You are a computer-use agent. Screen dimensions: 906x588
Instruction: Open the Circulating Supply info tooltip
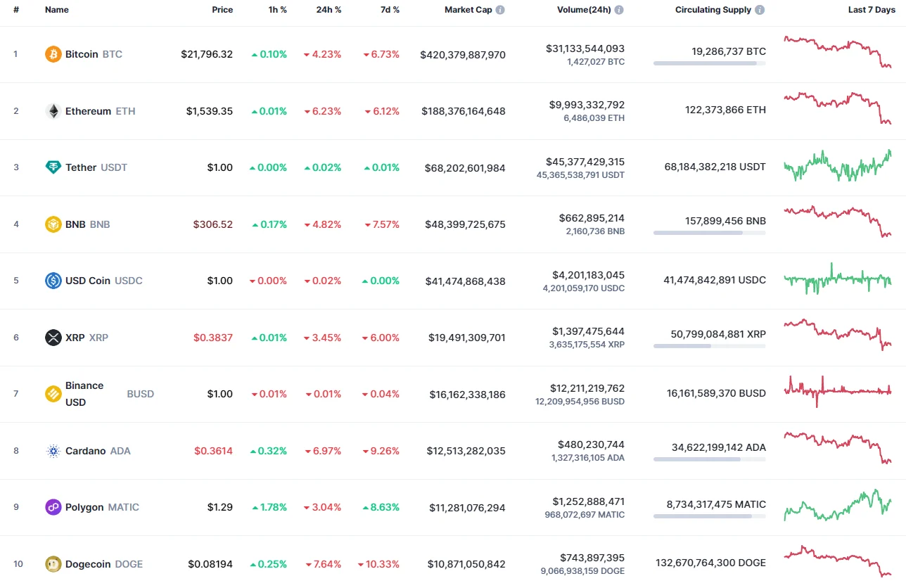(x=758, y=10)
